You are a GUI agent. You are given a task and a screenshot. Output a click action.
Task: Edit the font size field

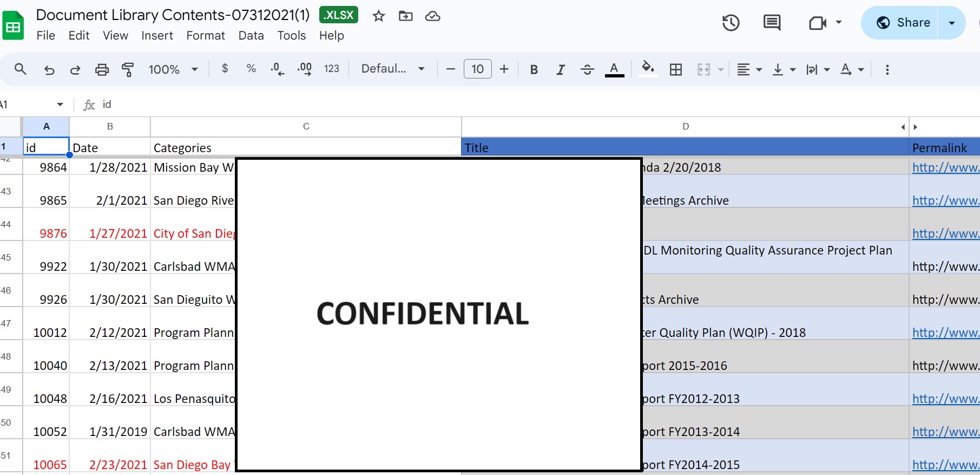point(477,69)
